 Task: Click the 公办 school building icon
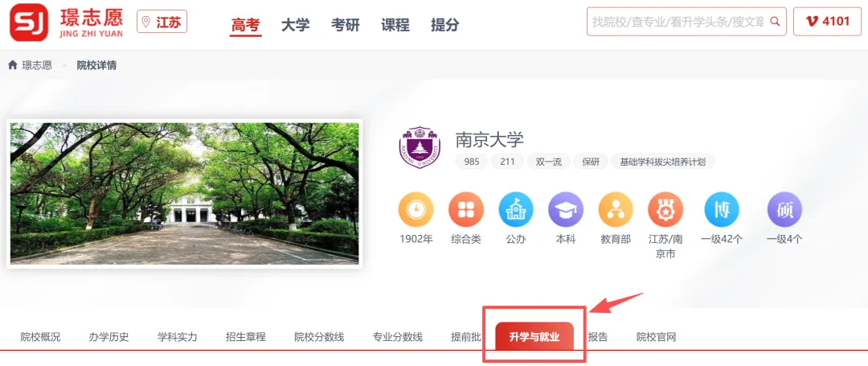[x=516, y=210]
